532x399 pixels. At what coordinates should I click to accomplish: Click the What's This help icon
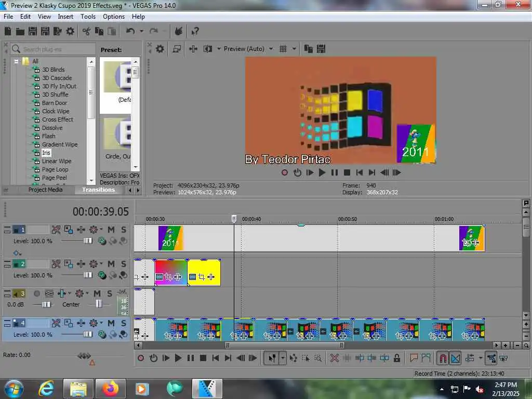[x=195, y=32]
